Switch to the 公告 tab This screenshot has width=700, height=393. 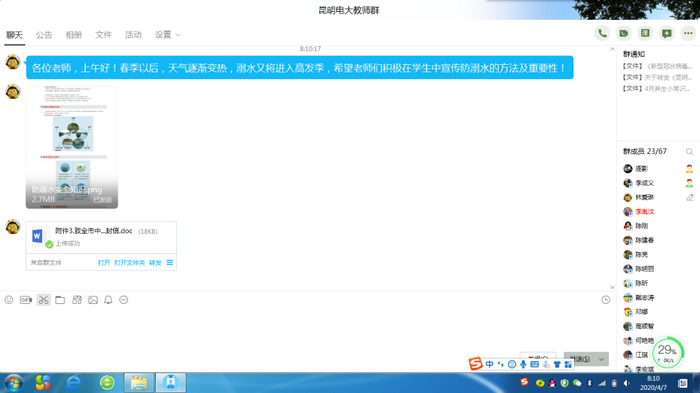coord(44,35)
